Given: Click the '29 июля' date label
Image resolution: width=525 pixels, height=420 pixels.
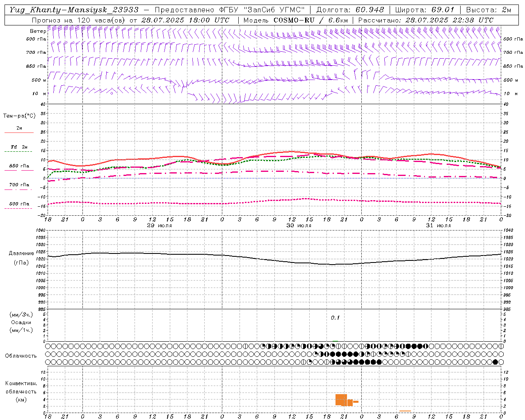Looking at the screenshot, I should point(160,226).
